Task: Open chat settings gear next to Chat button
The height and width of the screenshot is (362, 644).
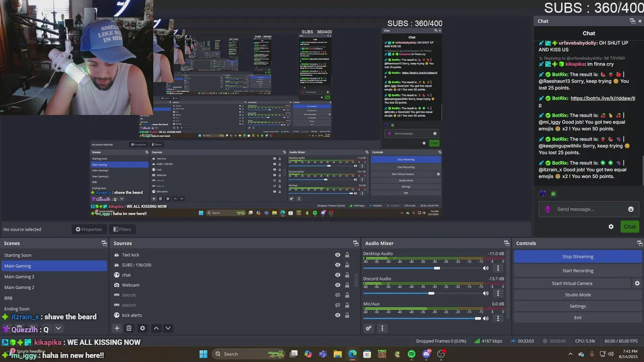Action: coord(611,227)
